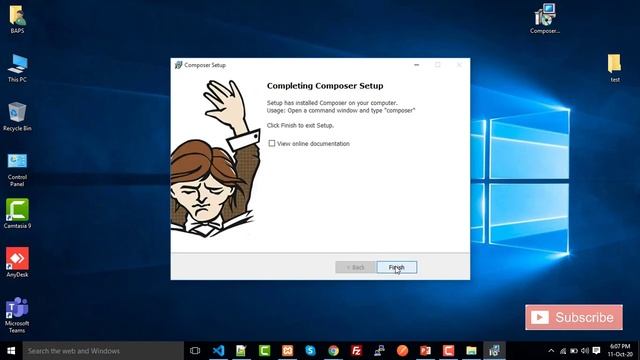Viewport: 640px width, 360px height.
Task: Select the Recycle Bin desktop icon
Action: 17,117
